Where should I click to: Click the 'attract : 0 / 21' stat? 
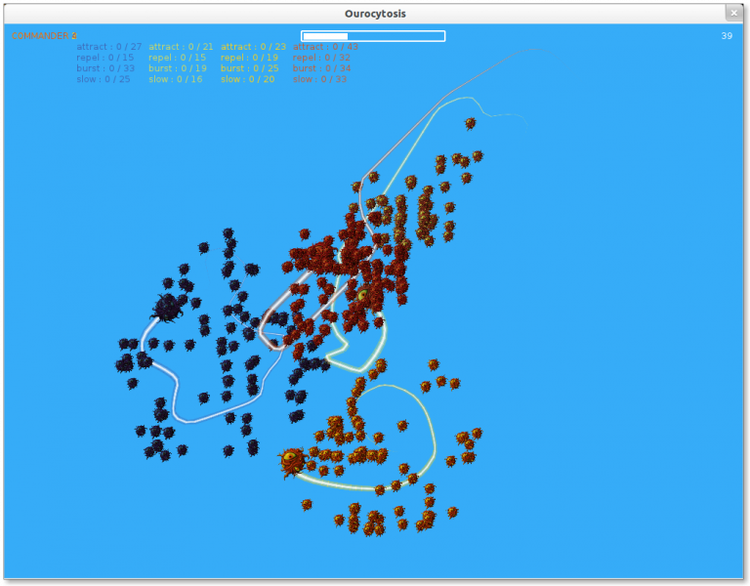click(181, 47)
